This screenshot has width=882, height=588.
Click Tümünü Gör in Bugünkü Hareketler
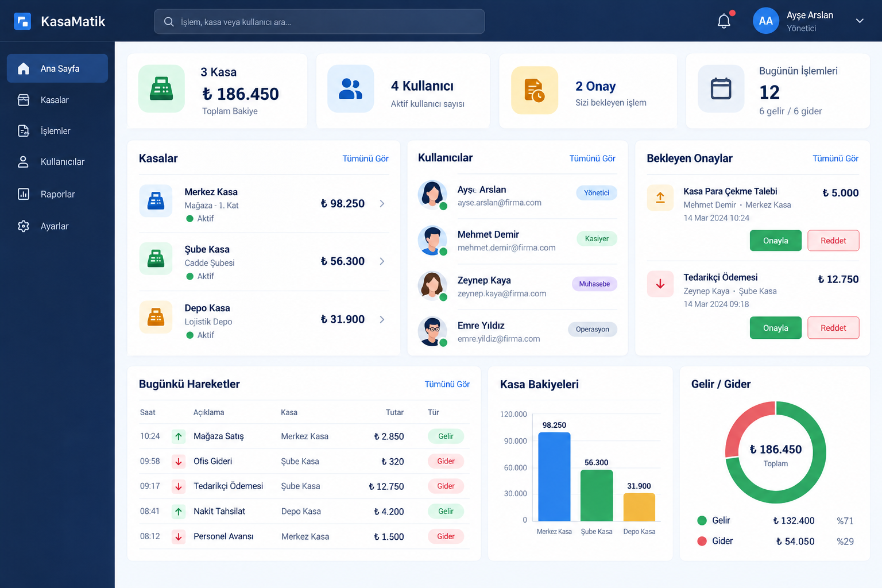447,384
